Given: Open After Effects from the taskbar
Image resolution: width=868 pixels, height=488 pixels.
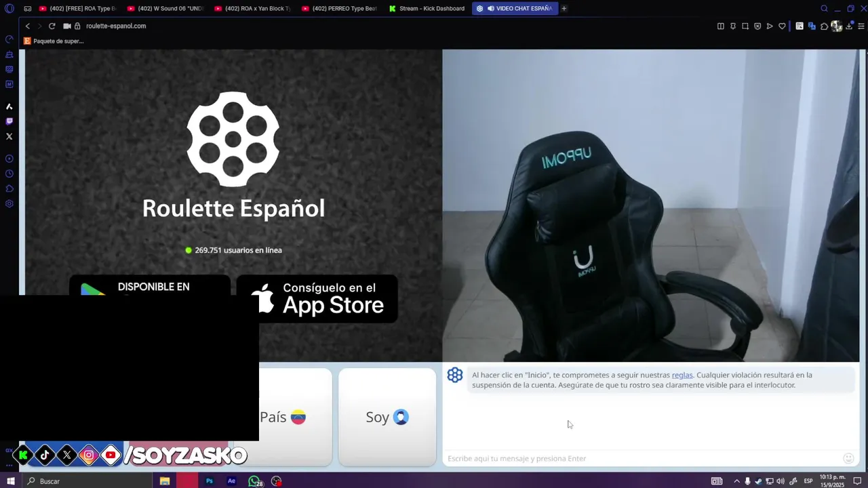Looking at the screenshot, I should [232, 481].
